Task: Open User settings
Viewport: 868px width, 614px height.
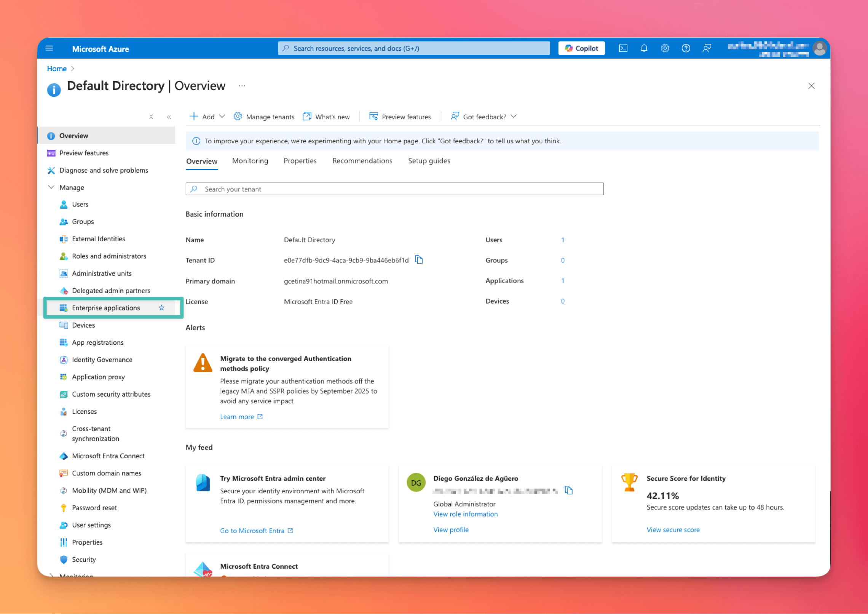Action: click(91, 525)
